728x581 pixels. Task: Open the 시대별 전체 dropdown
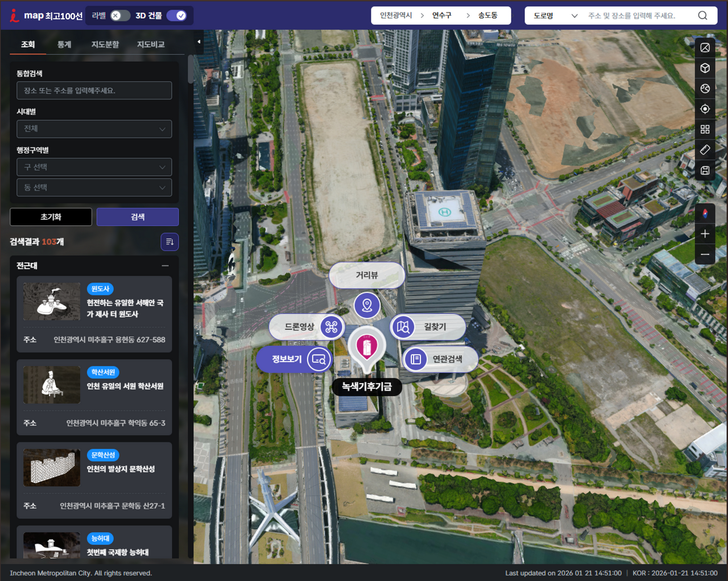coord(94,129)
